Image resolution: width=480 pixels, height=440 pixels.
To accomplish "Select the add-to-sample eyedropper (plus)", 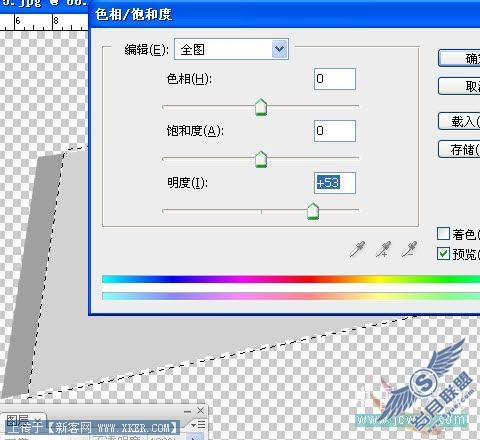I will tap(383, 249).
